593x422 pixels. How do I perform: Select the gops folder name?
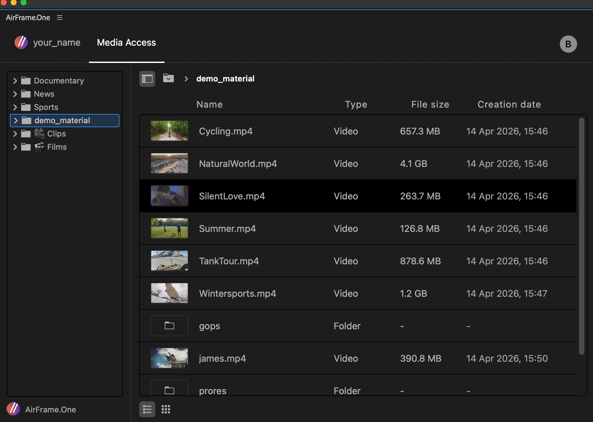210,326
